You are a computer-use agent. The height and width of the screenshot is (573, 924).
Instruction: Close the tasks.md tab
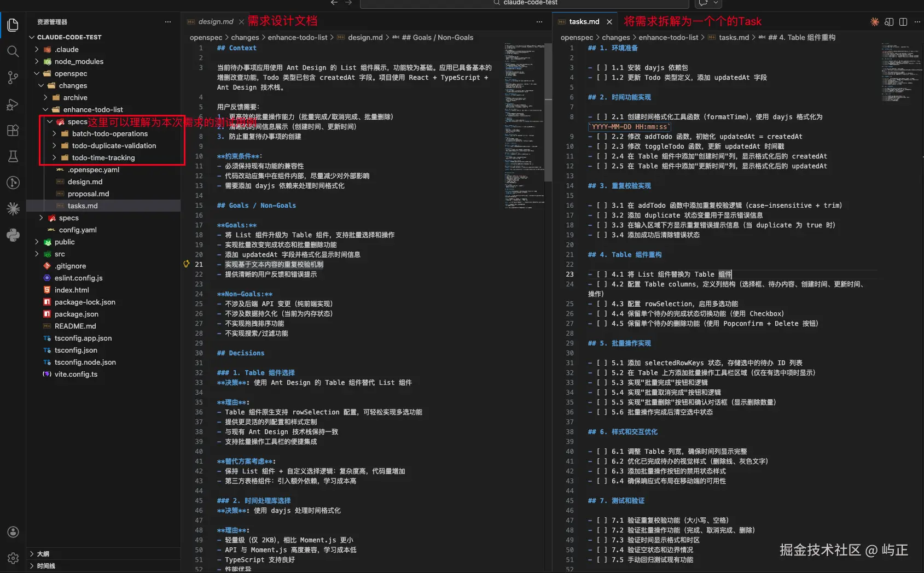(x=609, y=22)
